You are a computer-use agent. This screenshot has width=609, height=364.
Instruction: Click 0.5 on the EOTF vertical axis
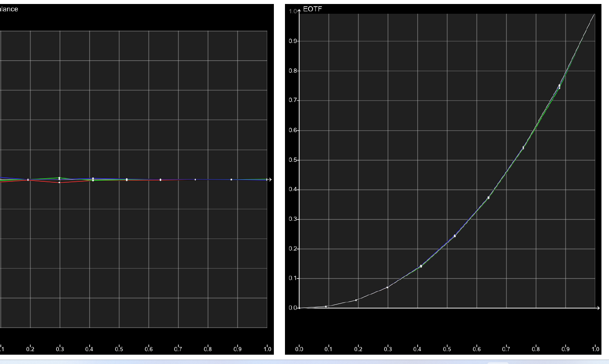coord(293,160)
